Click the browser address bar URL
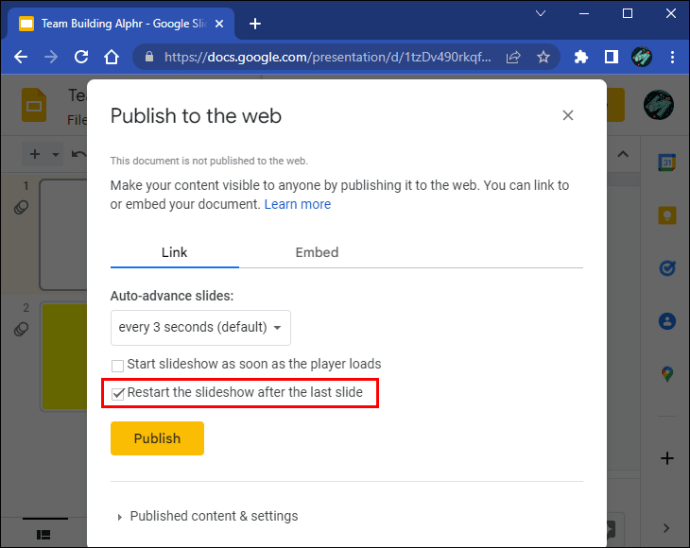This screenshot has width=690, height=548. click(327, 57)
